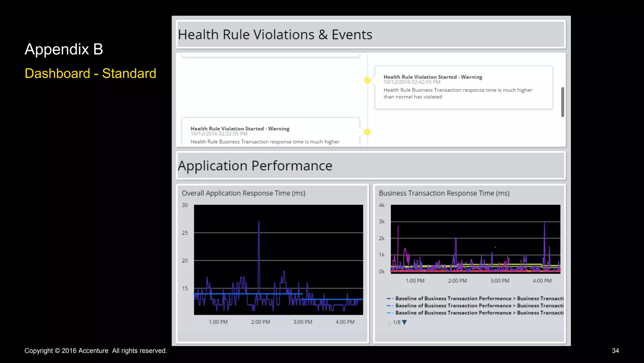Open 02:42:55 PM Health Rule Violation card
The image size is (644, 363).
pyautogui.click(x=464, y=87)
